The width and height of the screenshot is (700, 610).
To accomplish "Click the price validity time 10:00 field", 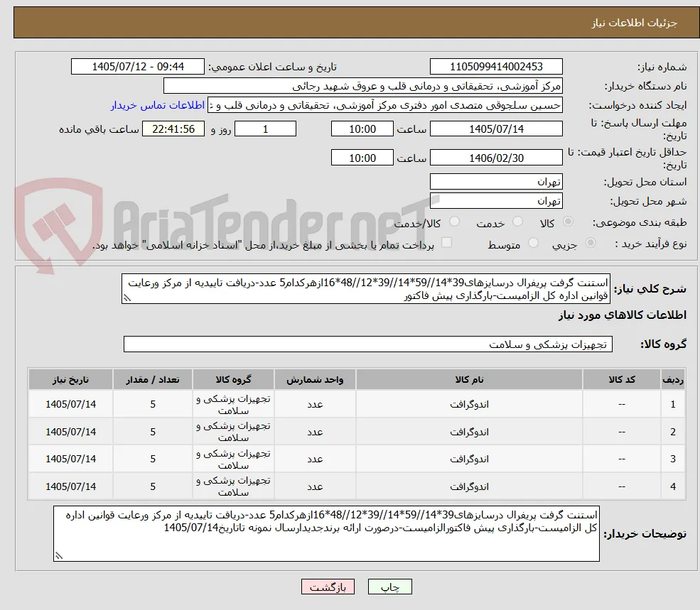I will (362, 158).
